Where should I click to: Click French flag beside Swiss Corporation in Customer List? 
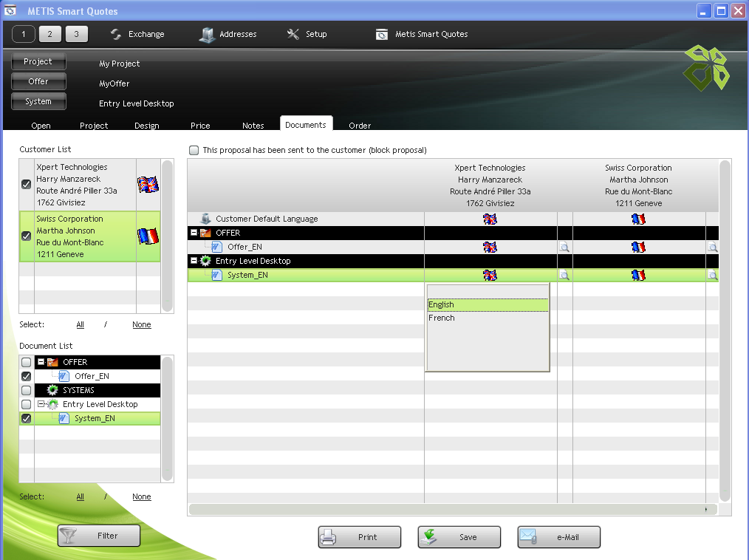[148, 236]
